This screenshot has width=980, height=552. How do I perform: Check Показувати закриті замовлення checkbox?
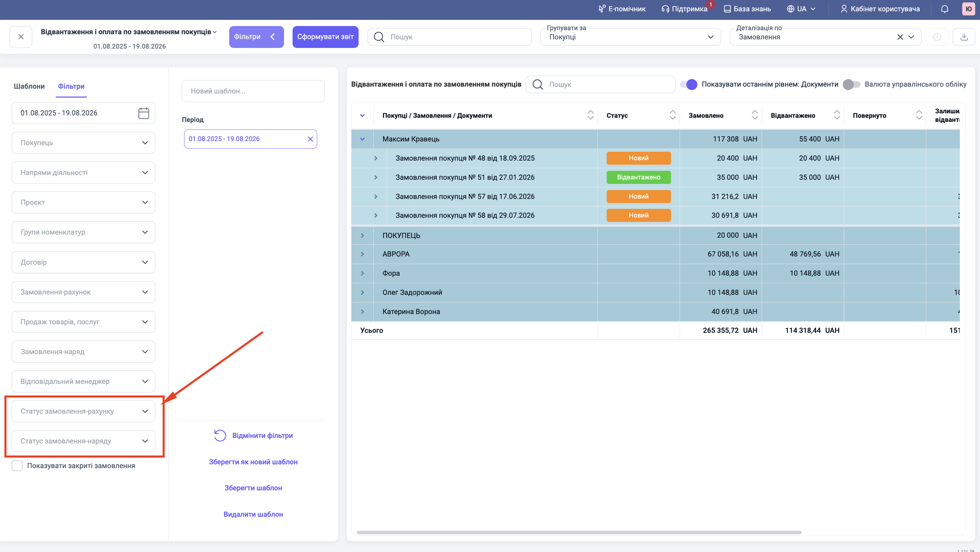pyautogui.click(x=17, y=466)
